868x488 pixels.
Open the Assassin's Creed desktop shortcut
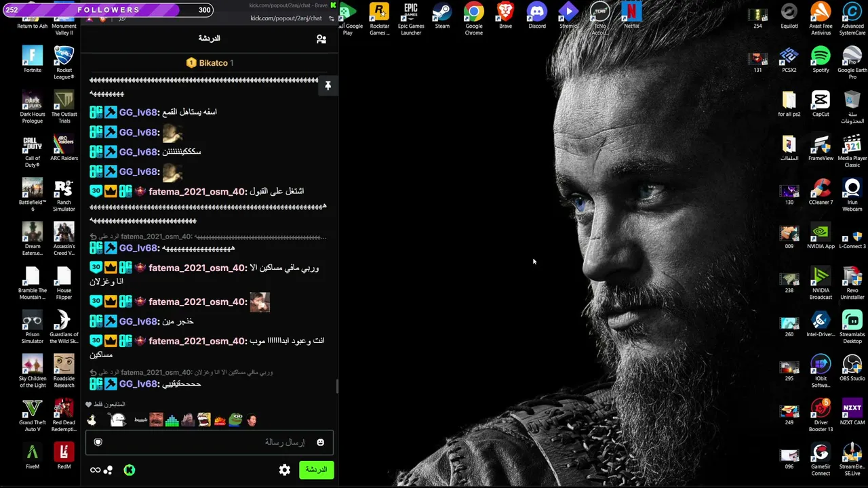(x=64, y=239)
